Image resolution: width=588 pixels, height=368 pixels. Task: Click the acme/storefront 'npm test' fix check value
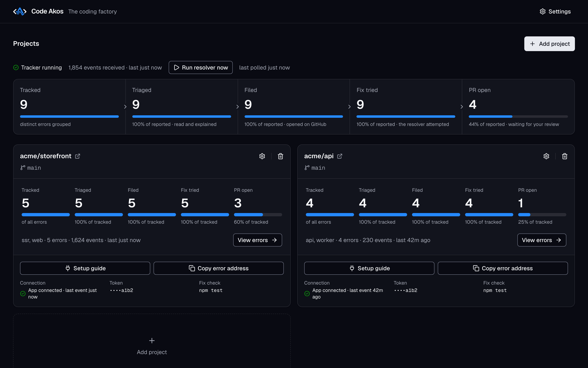[211, 290]
